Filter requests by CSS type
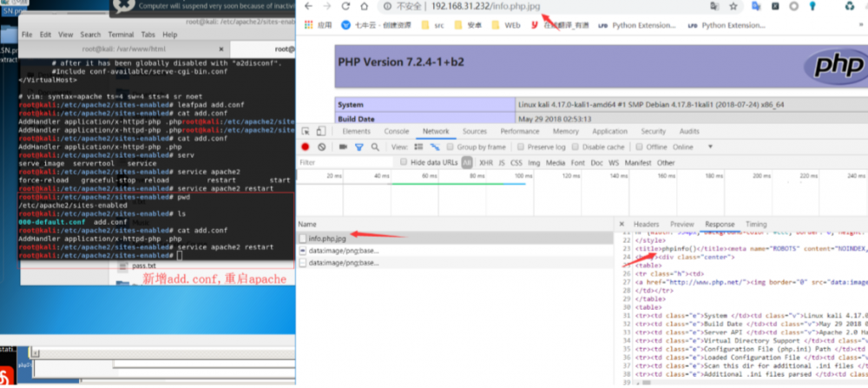Image resolution: width=868 pixels, height=388 pixels. click(x=516, y=162)
